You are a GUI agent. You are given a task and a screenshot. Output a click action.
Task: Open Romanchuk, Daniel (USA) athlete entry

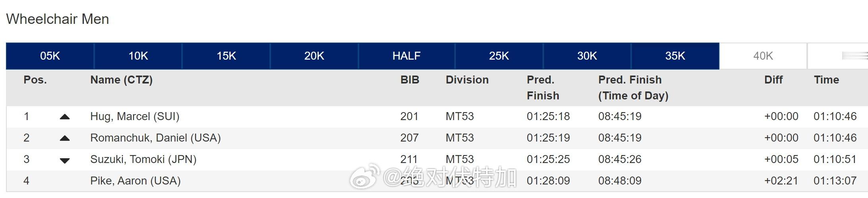tap(155, 138)
